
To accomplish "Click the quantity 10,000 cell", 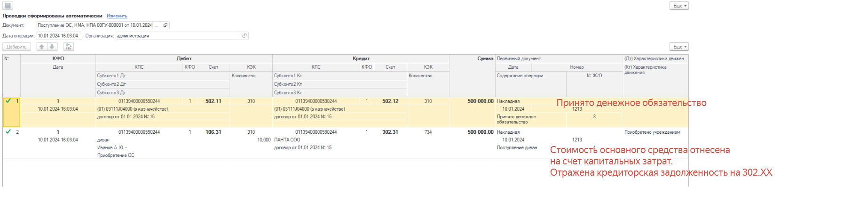I will pos(264,140).
